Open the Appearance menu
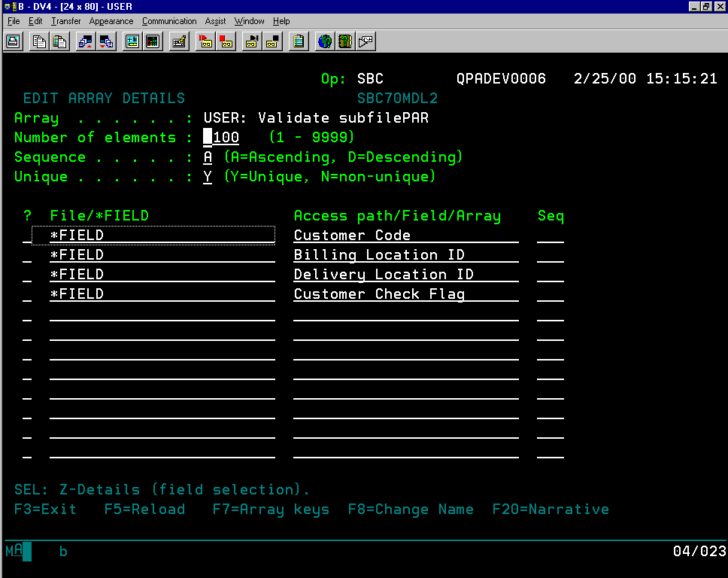 tap(111, 21)
